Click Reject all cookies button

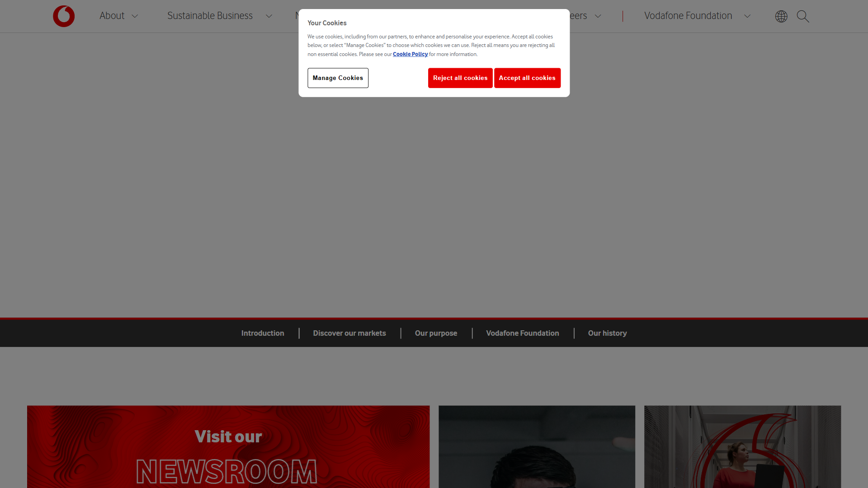(460, 78)
